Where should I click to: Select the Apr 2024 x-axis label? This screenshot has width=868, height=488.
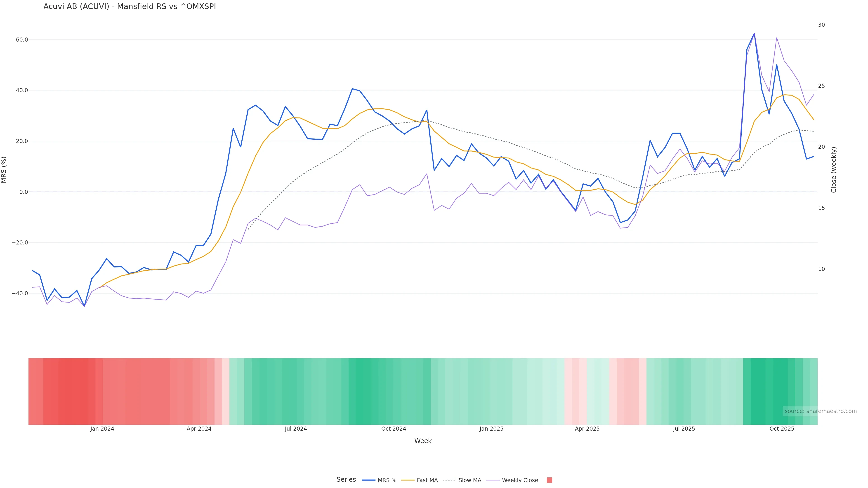pos(199,429)
